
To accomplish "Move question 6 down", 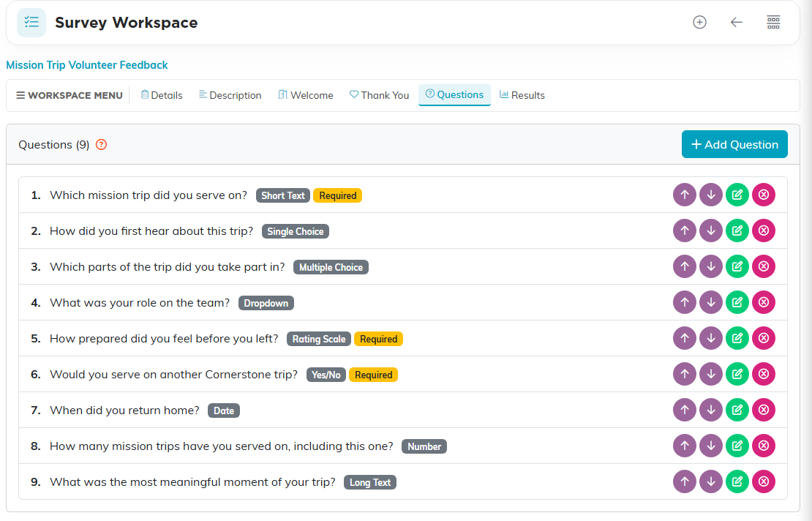I will click(711, 374).
